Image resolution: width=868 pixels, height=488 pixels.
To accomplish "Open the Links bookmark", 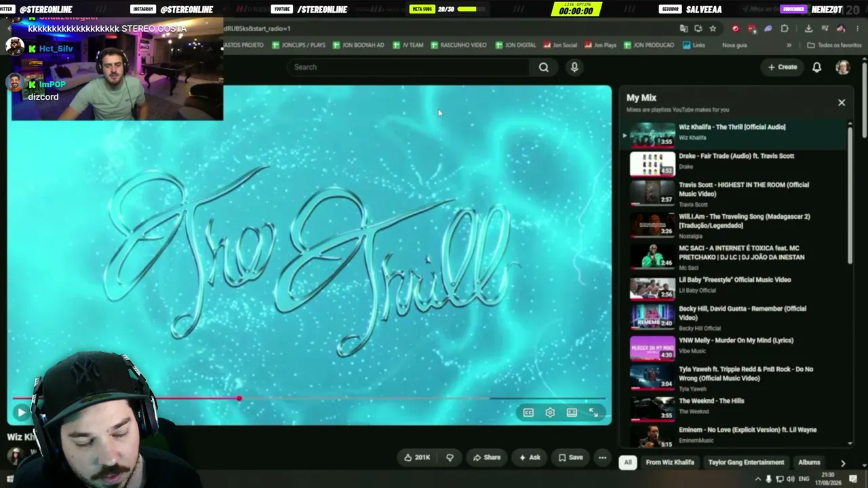I will (x=694, y=45).
